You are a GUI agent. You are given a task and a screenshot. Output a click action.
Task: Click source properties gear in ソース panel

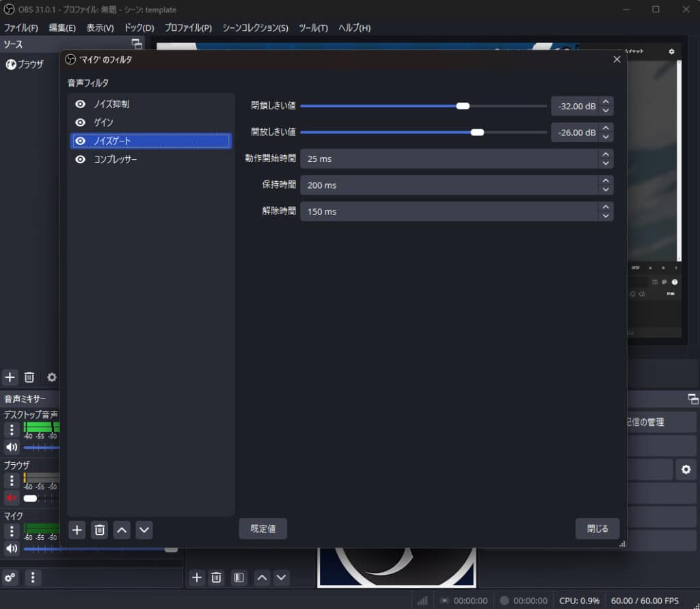[51, 377]
